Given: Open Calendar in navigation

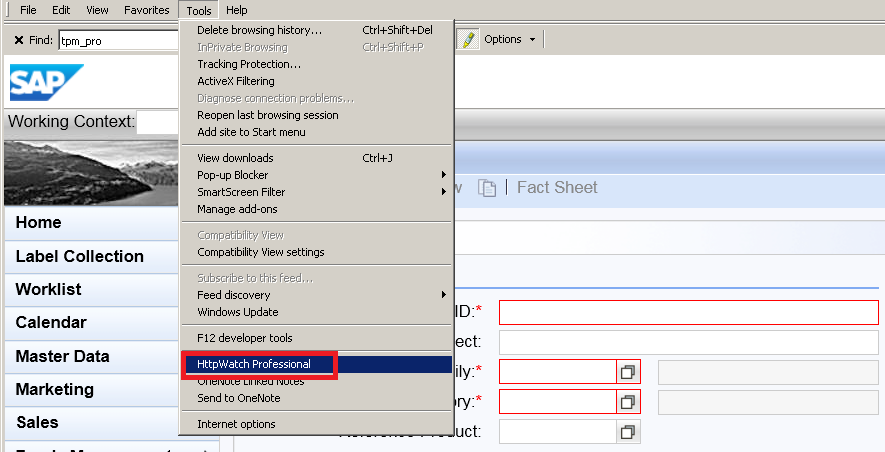Looking at the screenshot, I should click(x=91, y=323).
